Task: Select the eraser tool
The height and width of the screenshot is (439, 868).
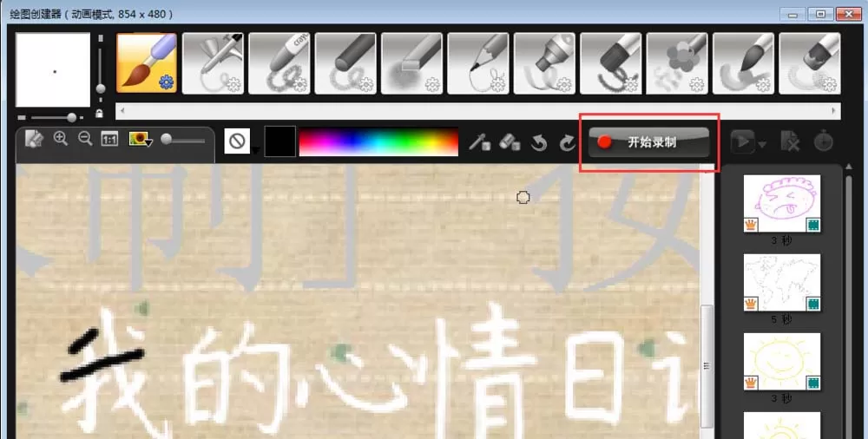Action: pyautogui.click(x=510, y=142)
